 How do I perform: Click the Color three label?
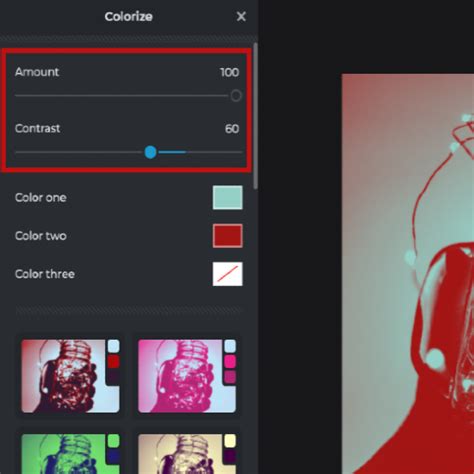[45, 274]
